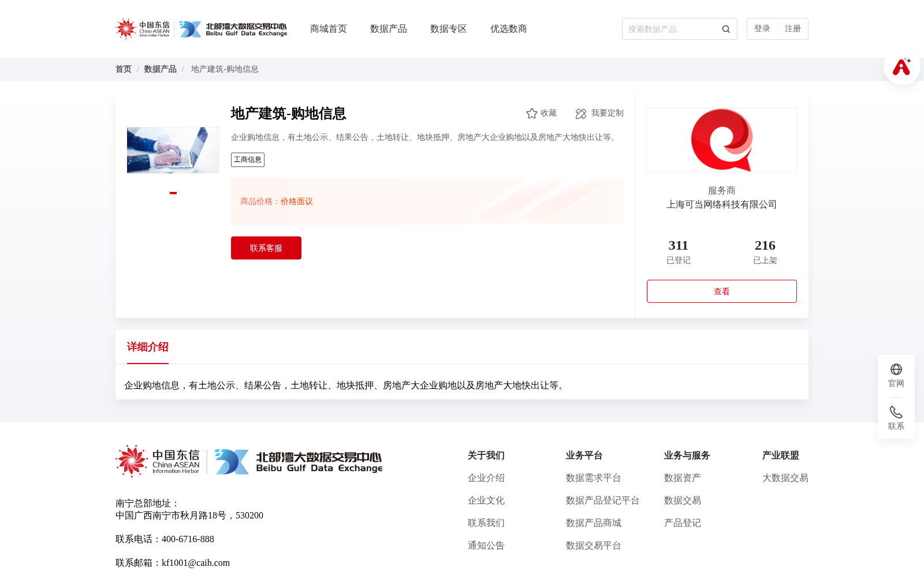Click the footer Beibu Gulf Data Exchange logo
The width and height of the screenshot is (924, 578).
tap(299, 462)
